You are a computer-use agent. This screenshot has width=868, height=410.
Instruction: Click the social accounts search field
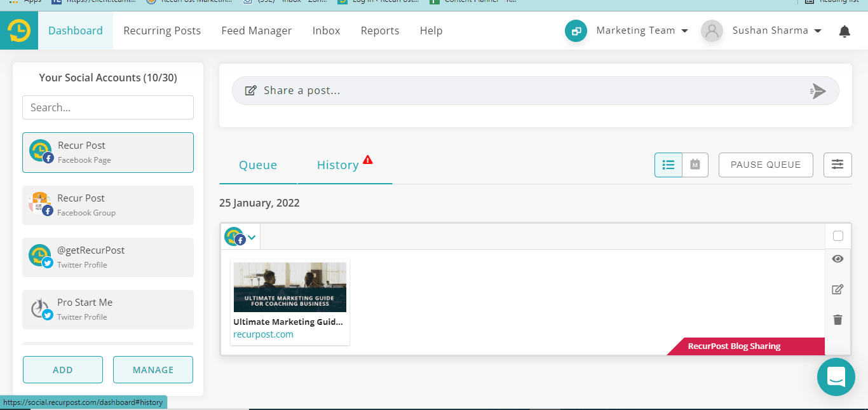pos(108,107)
